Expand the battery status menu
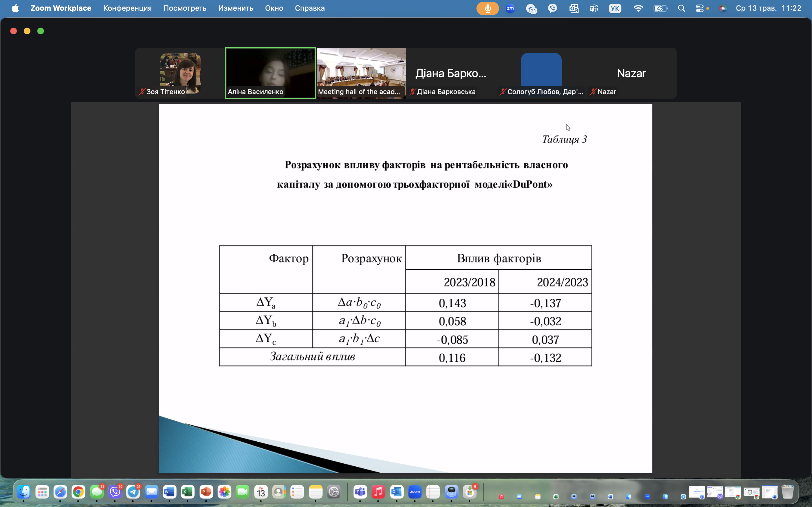The image size is (812, 507). tap(660, 8)
